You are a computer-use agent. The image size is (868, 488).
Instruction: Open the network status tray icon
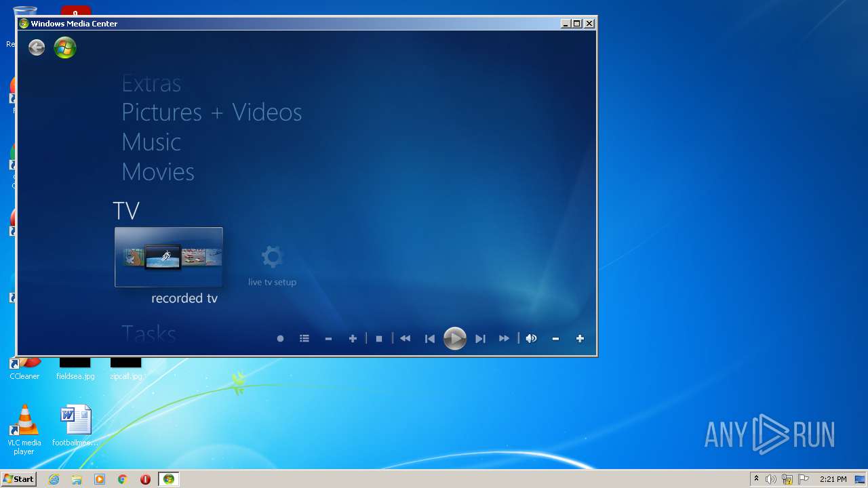click(787, 479)
